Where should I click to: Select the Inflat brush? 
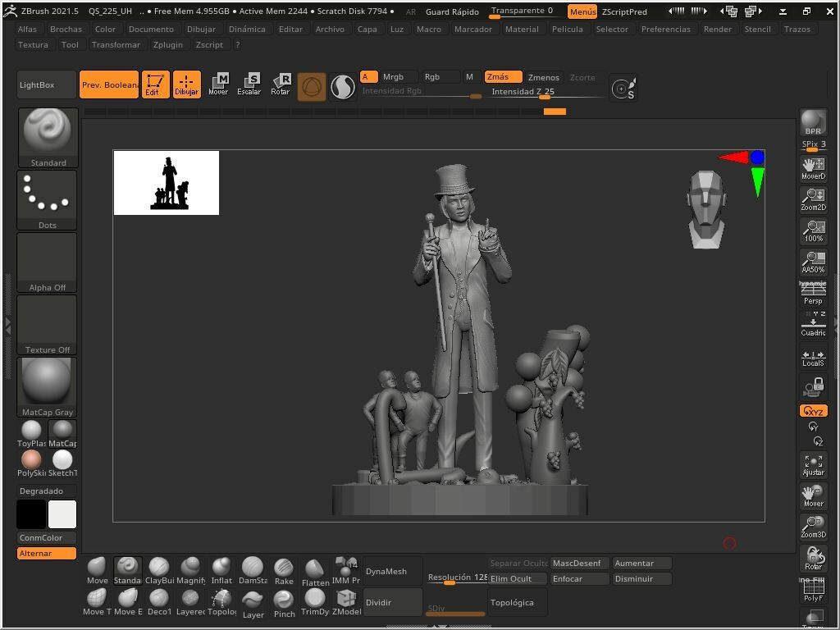(221, 571)
